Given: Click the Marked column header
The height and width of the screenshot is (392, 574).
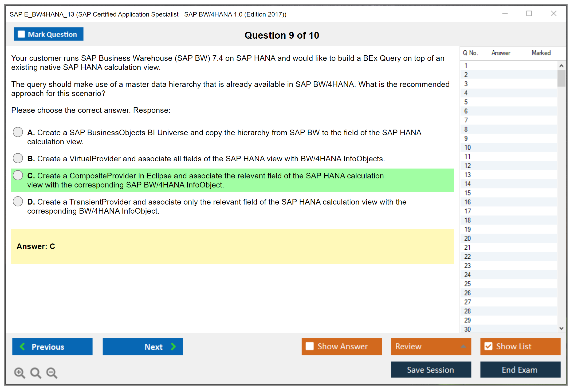Looking at the screenshot, I should (x=541, y=53).
